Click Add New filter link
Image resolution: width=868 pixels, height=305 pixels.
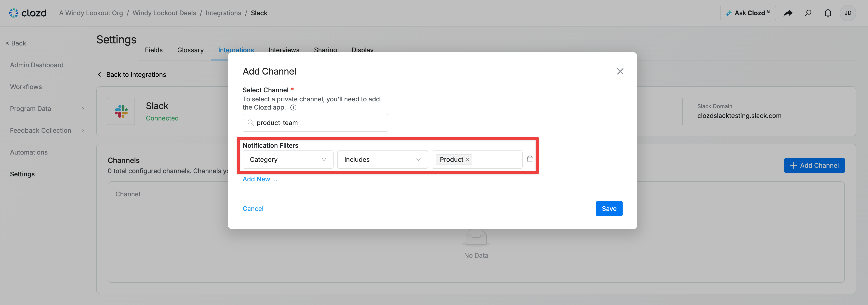click(x=260, y=179)
